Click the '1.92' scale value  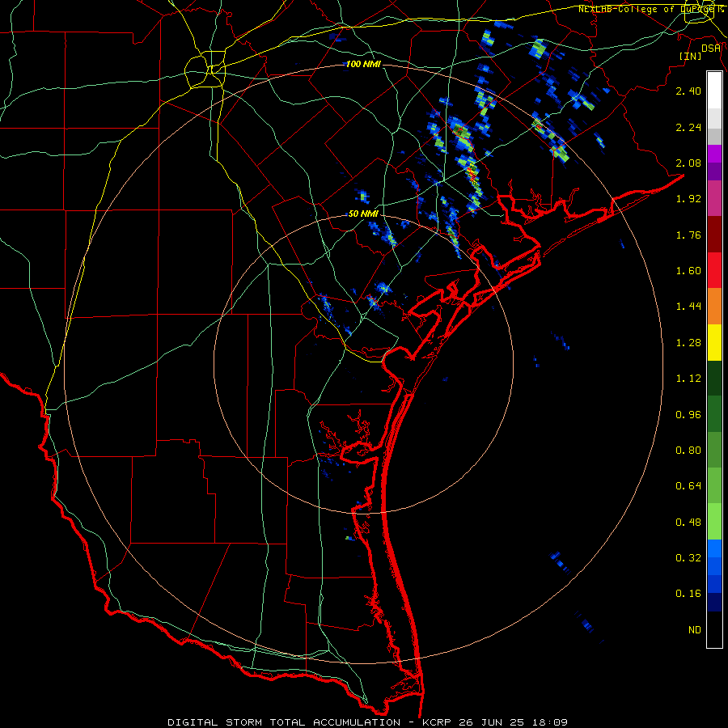688,199
